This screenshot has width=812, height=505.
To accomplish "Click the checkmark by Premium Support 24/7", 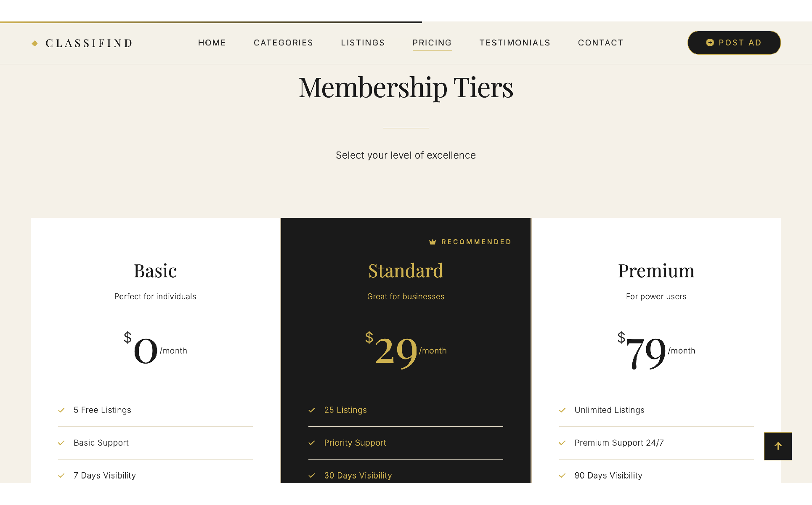I will click(x=562, y=443).
